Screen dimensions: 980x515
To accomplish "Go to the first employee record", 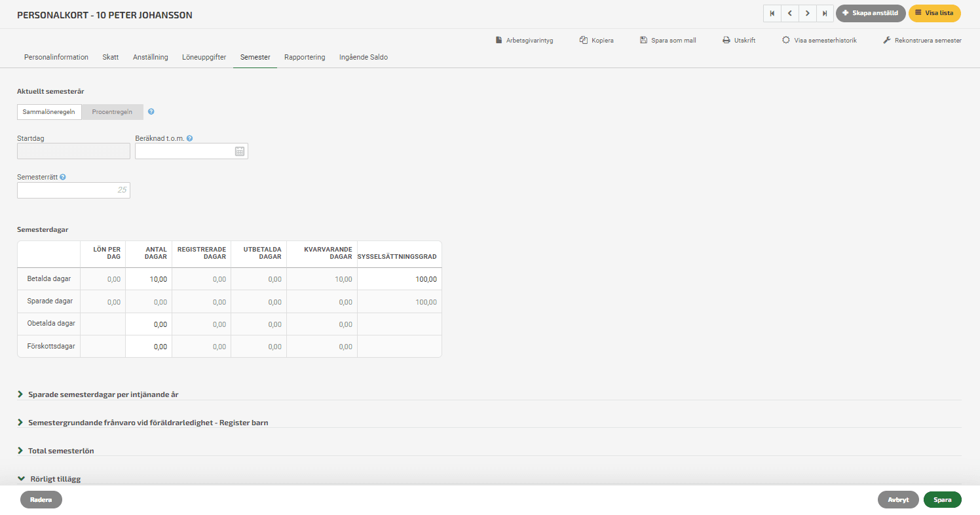I will point(772,13).
